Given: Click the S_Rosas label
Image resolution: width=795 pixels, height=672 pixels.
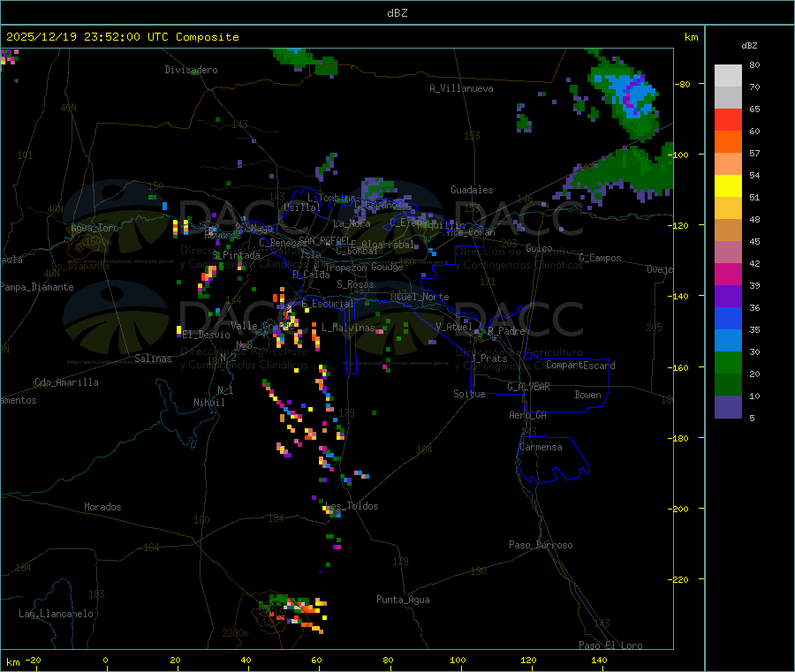Looking at the screenshot, I should tap(355, 284).
